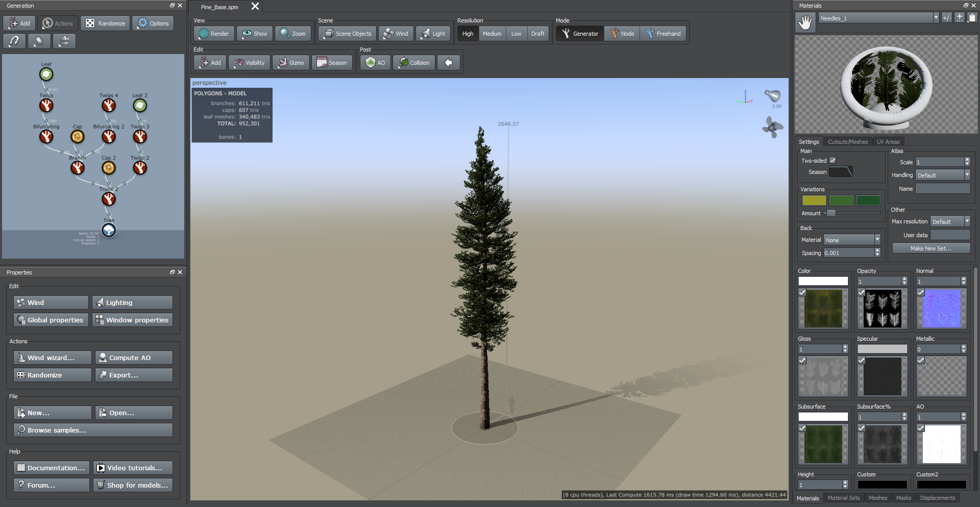Image resolution: width=980 pixels, height=507 pixels.
Task: Click Browse samples button
Action: click(x=93, y=430)
